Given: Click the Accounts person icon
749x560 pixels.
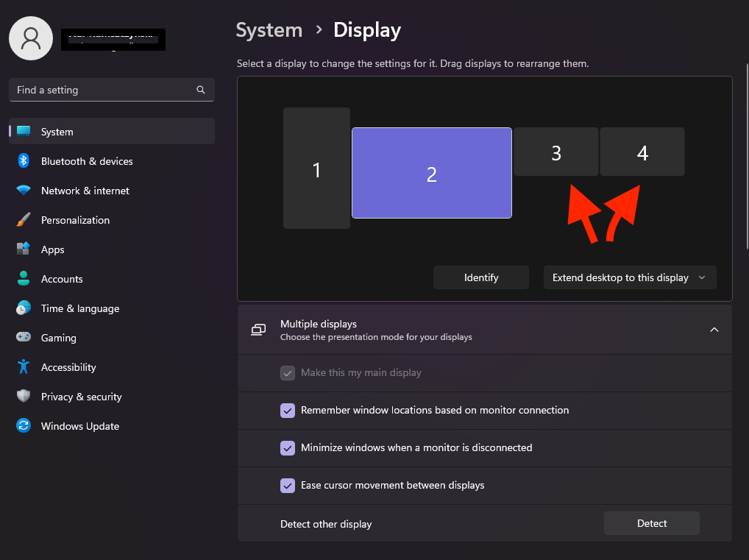Looking at the screenshot, I should coord(24,279).
